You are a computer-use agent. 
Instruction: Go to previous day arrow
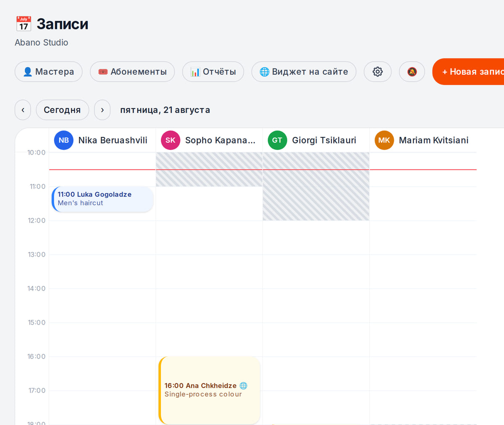tap(23, 110)
